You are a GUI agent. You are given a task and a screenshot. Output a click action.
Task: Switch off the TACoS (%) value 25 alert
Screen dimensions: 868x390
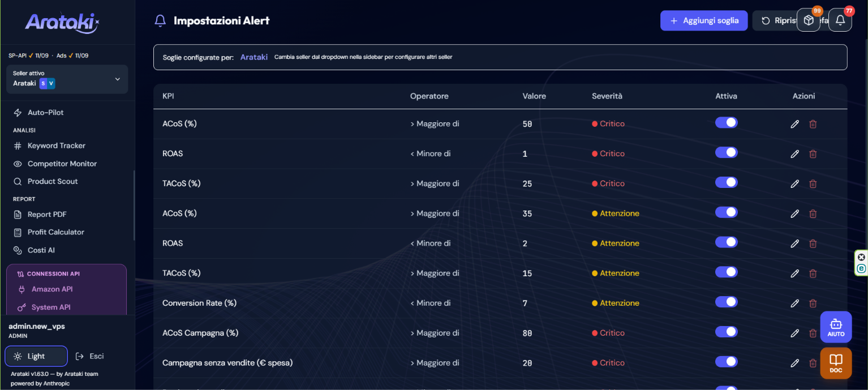pos(727,182)
